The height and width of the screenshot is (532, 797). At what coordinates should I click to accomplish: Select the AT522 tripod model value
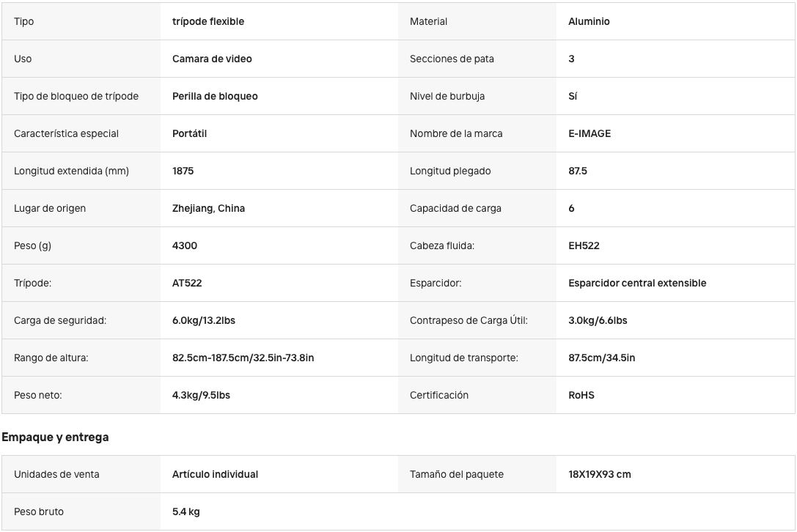(186, 283)
